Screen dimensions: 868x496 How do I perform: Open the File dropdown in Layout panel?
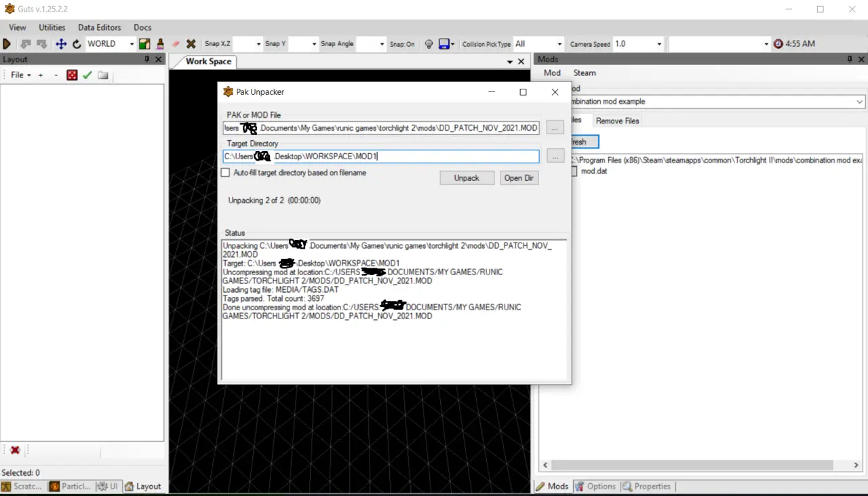tap(21, 75)
